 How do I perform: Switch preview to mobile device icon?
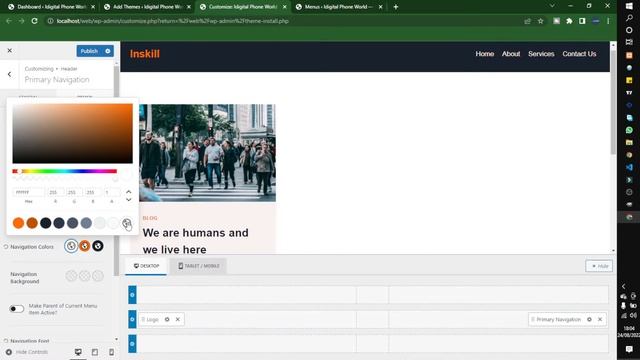[111, 352]
